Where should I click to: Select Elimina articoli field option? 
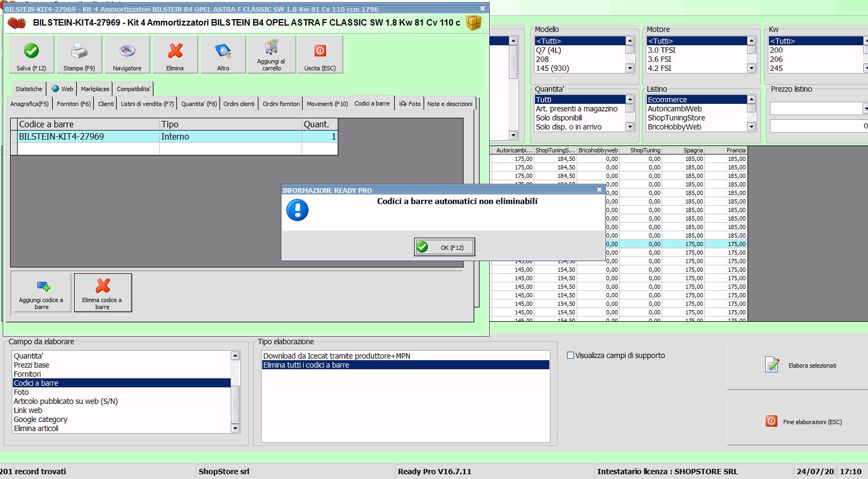pyautogui.click(x=121, y=428)
